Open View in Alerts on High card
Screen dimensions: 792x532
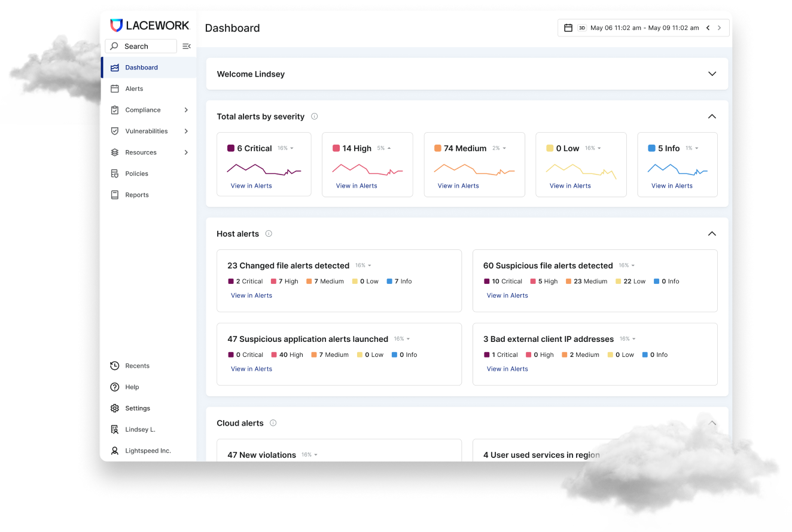pyautogui.click(x=357, y=186)
